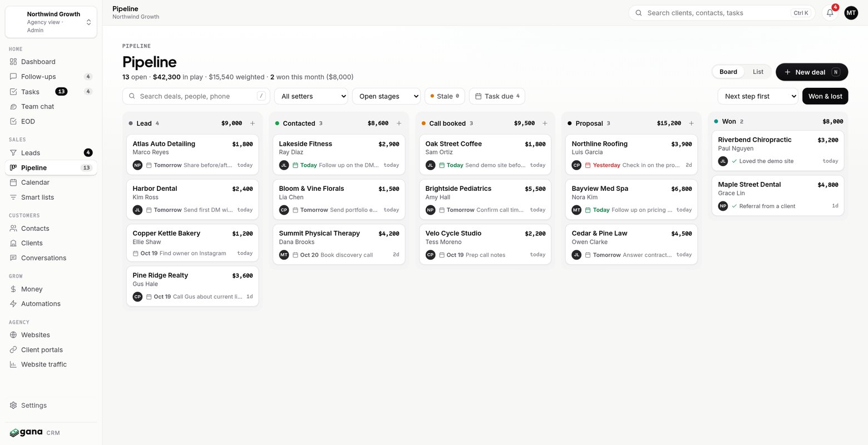This screenshot has height=445, width=868.
Task: Open the Bayview Med Spa deal card
Action: click(x=632, y=199)
